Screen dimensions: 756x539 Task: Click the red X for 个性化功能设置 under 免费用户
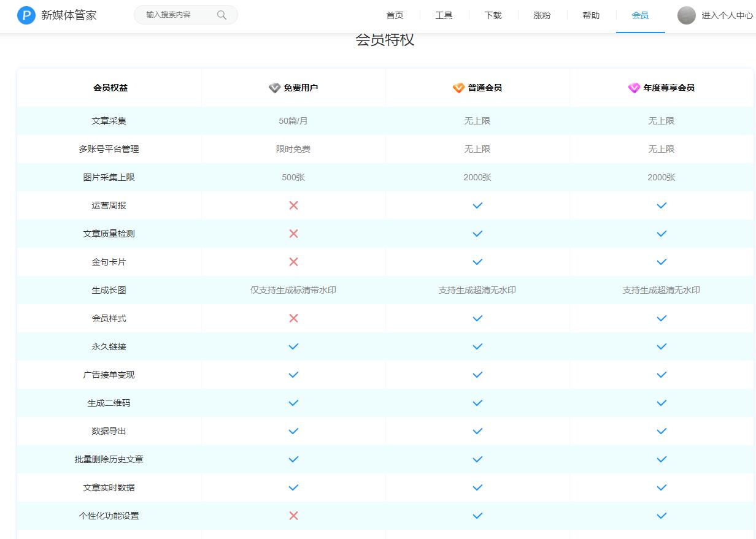(293, 516)
